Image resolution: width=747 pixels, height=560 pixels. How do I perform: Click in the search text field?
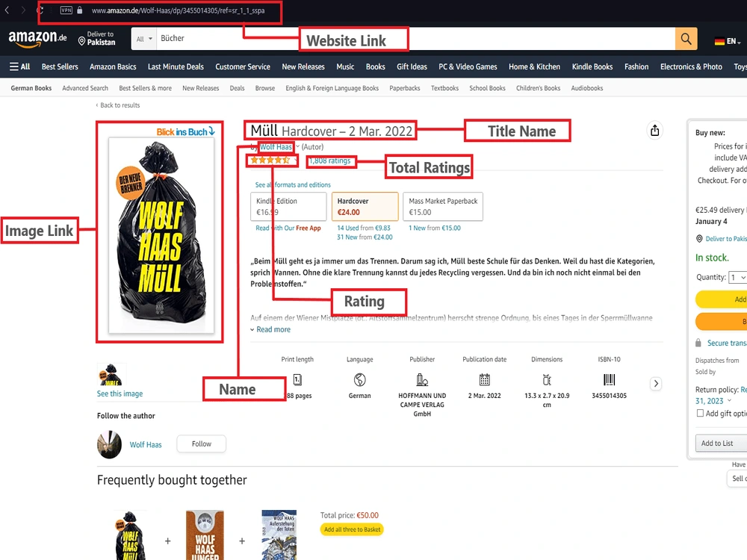click(x=415, y=39)
